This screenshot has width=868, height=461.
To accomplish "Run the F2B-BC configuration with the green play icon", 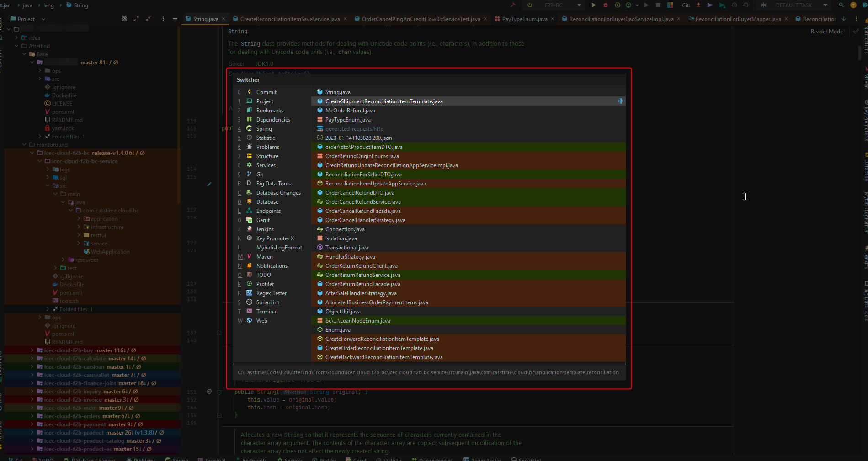I will (x=593, y=5).
